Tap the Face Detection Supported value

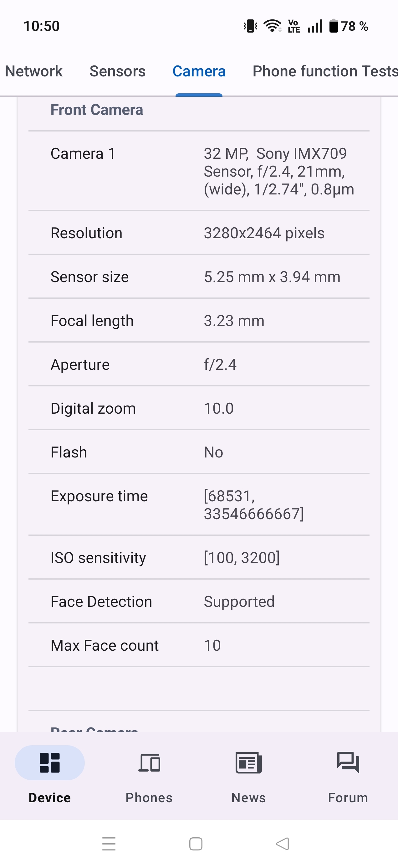(x=239, y=602)
